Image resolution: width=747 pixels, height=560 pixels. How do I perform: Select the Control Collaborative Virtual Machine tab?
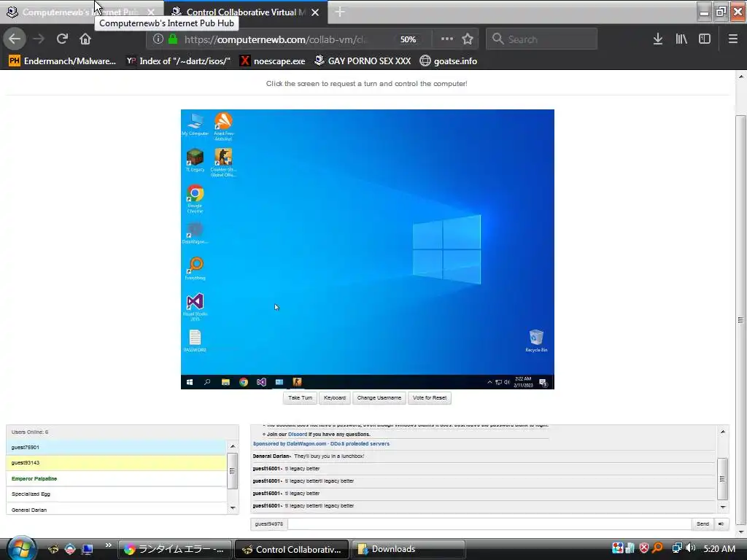[245, 12]
